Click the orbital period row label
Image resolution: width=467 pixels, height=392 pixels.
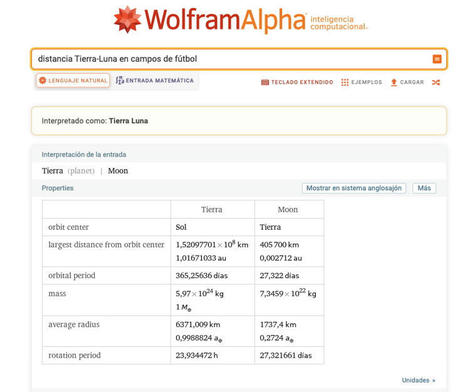click(72, 276)
